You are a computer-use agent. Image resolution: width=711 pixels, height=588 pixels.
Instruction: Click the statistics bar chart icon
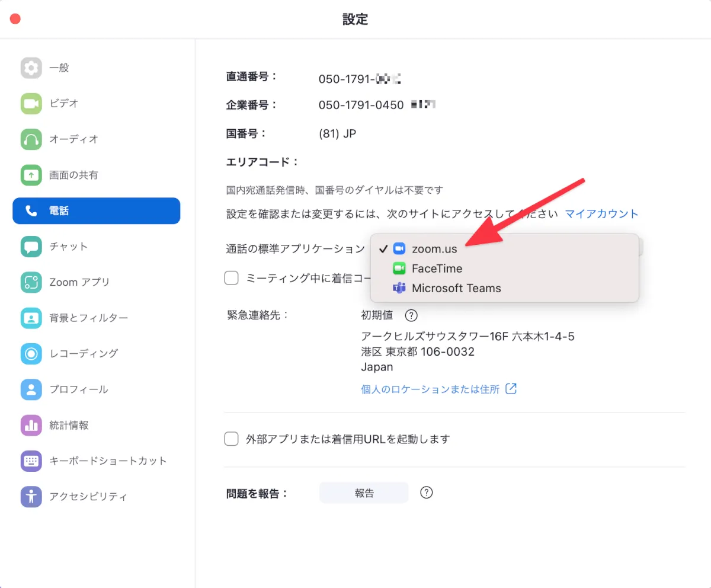31,425
